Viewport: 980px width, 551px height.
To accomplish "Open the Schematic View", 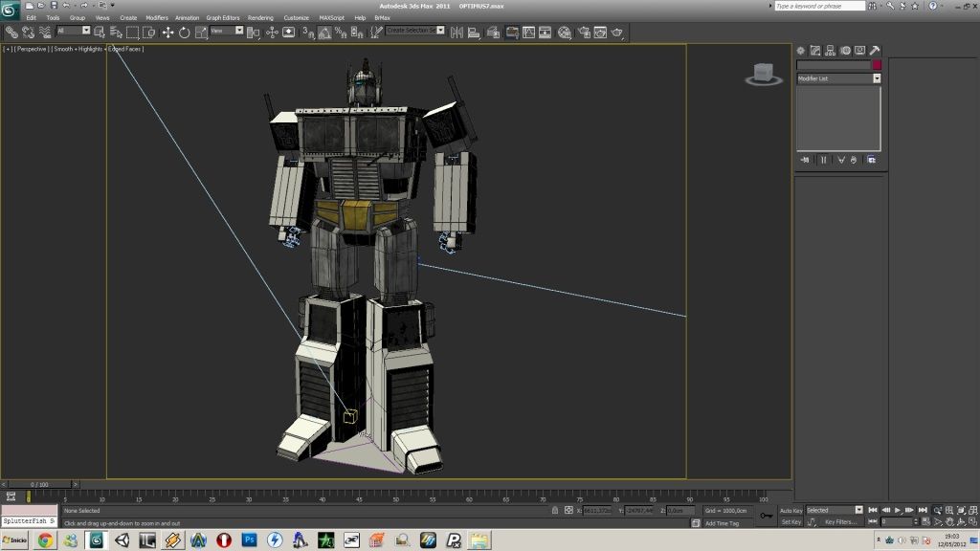I will [x=545, y=33].
